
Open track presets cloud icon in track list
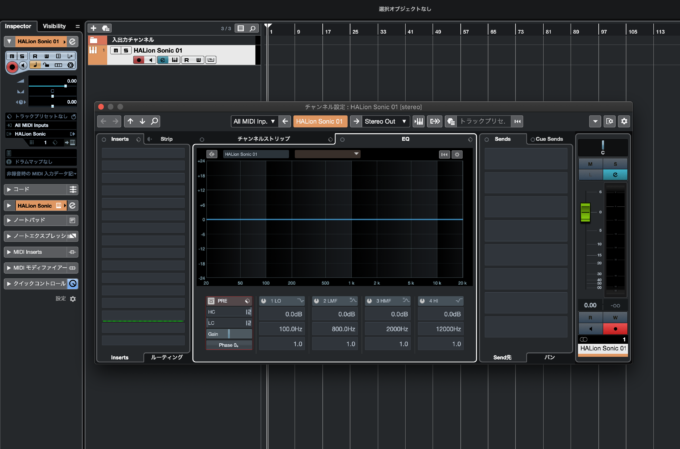105,28
